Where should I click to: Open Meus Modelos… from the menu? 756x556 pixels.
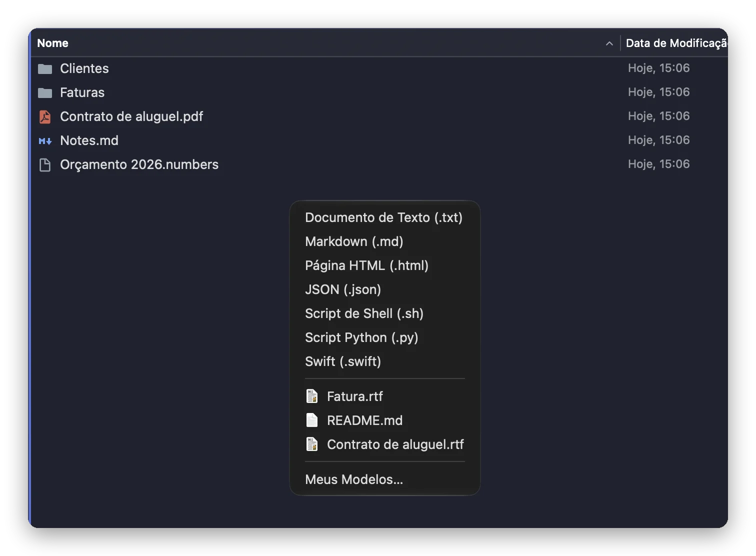(x=384, y=479)
